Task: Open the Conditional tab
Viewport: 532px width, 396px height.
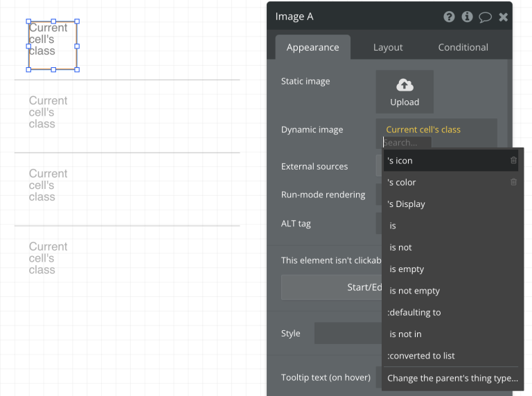Action: click(x=463, y=47)
